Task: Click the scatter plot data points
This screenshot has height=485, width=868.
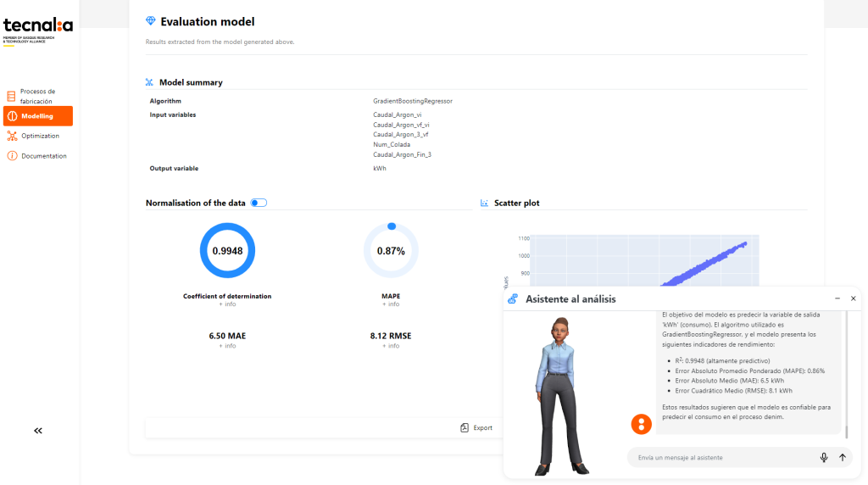Action: tap(704, 264)
